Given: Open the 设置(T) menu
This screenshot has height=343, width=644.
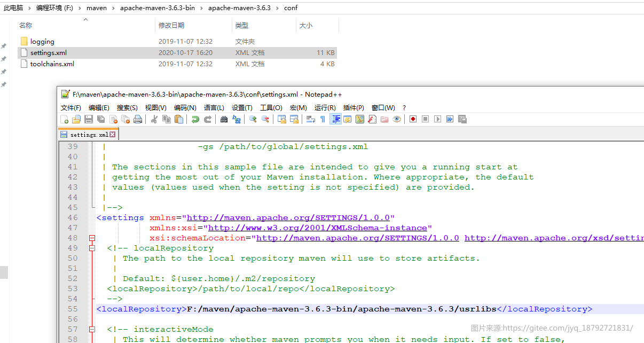Looking at the screenshot, I should point(242,108).
